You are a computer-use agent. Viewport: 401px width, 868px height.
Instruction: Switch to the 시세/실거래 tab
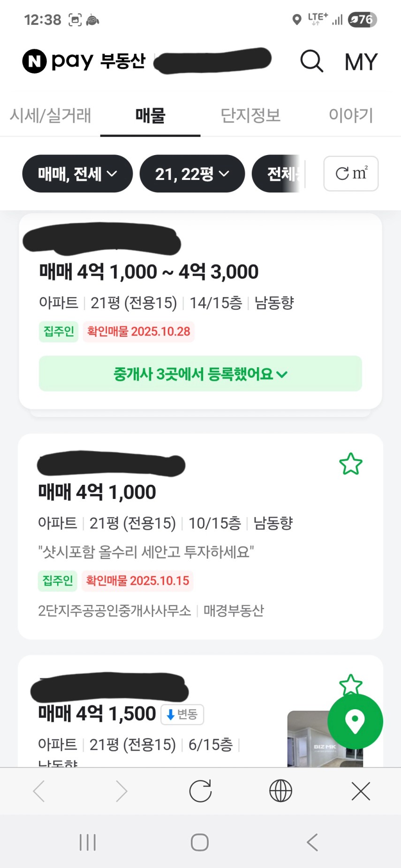click(51, 115)
